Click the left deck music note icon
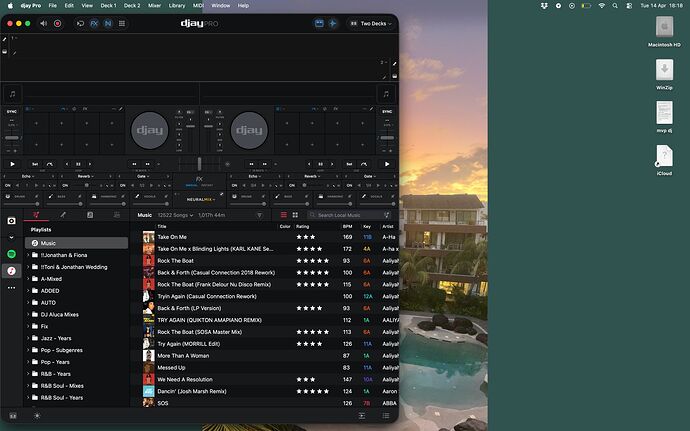 coord(12,94)
